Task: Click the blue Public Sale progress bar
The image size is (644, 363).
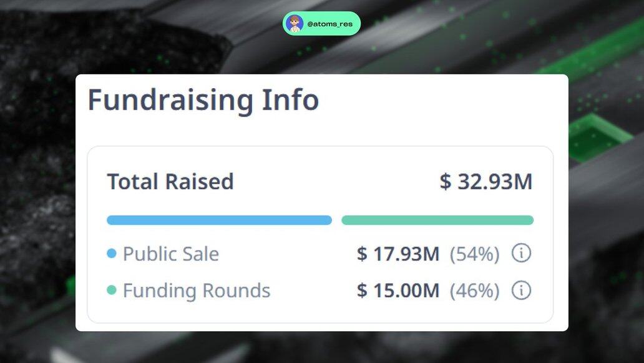Action: coord(219,220)
